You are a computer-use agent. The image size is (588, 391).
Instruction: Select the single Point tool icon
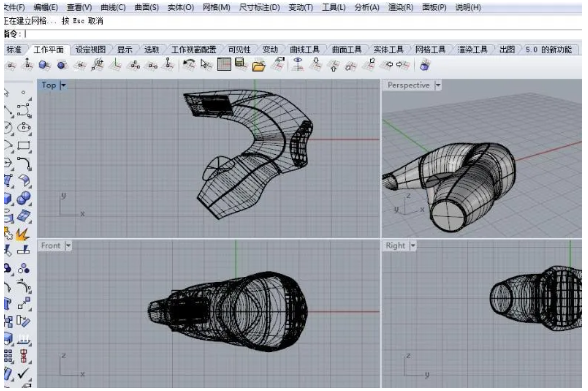(x=23, y=92)
